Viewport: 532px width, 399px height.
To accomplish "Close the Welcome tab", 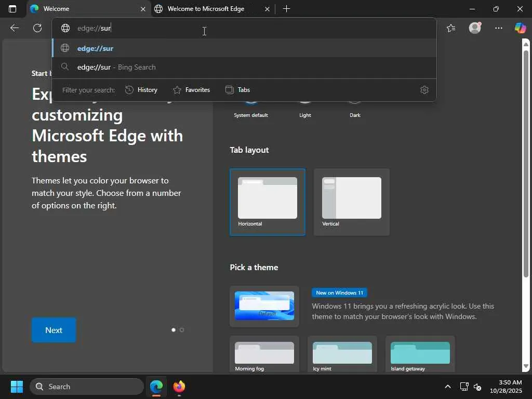I will (x=143, y=9).
